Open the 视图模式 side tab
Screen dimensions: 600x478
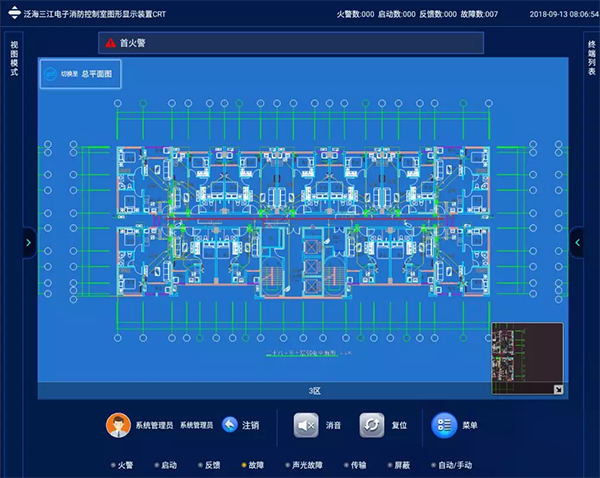(14, 58)
